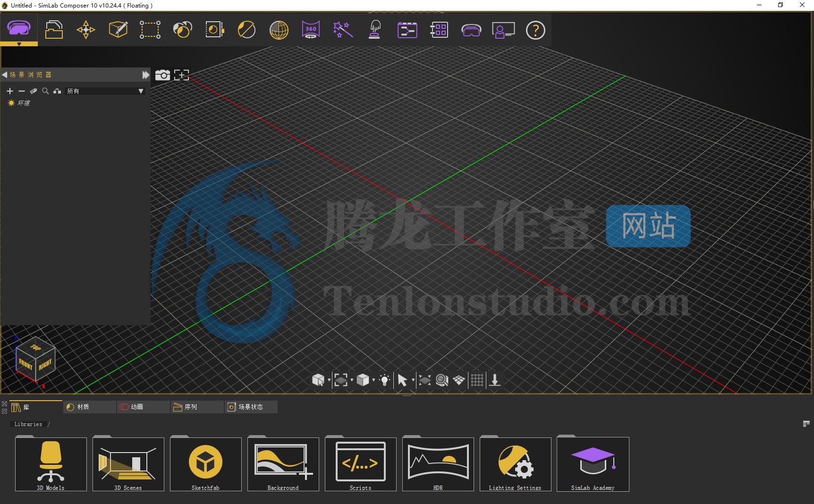Image resolution: width=814 pixels, height=504 pixels.
Task: Click the dashed rectangle selection tool
Action: pyautogui.click(x=150, y=30)
